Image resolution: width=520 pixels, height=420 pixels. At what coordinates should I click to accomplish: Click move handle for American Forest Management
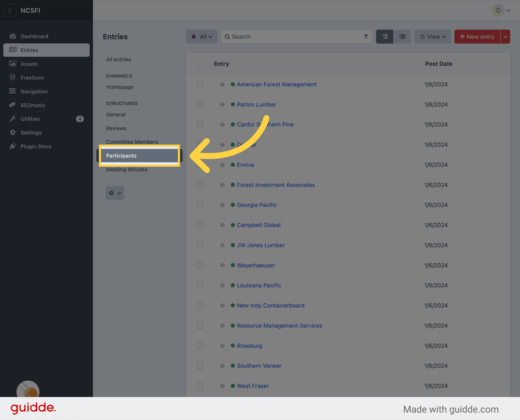(x=222, y=85)
